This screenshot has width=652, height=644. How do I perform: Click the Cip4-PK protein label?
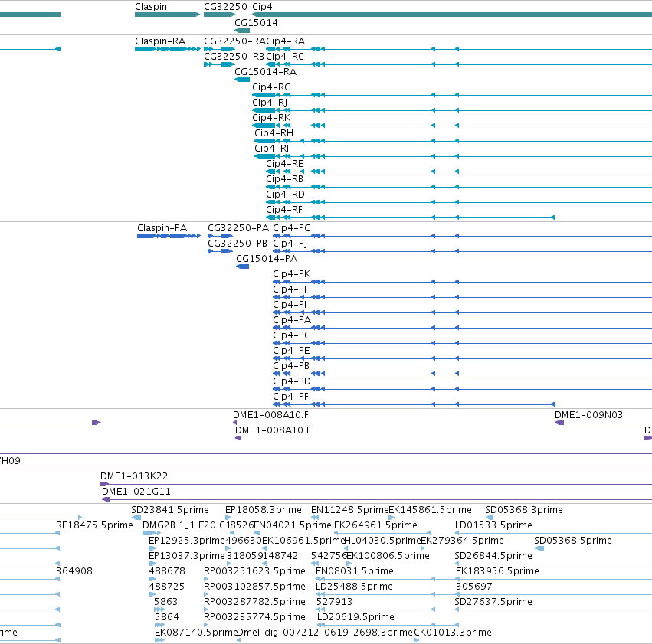(x=291, y=274)
